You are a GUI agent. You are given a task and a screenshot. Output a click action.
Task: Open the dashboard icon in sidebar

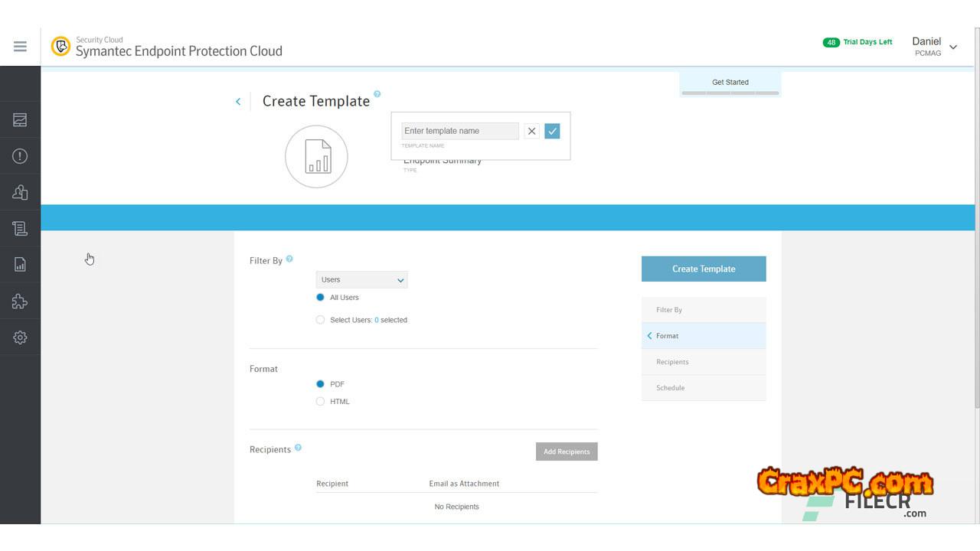click(x=20, y=120)
